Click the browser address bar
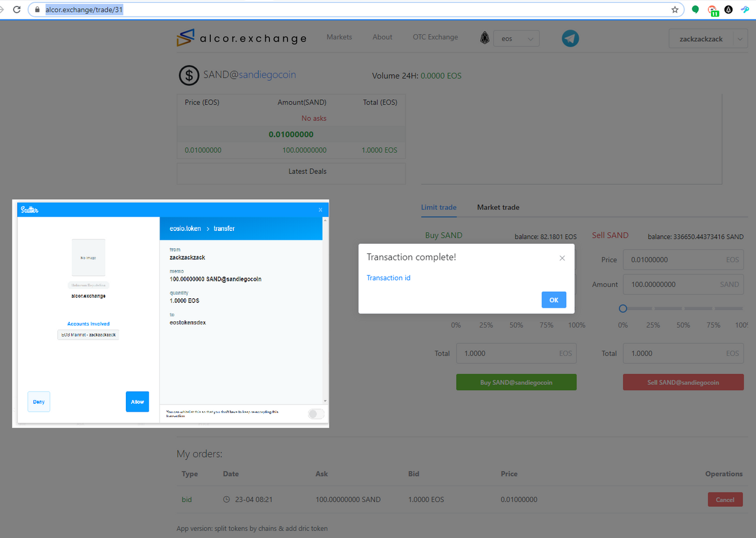This screenshot has height=538, width=756. (x=356, y=10)
